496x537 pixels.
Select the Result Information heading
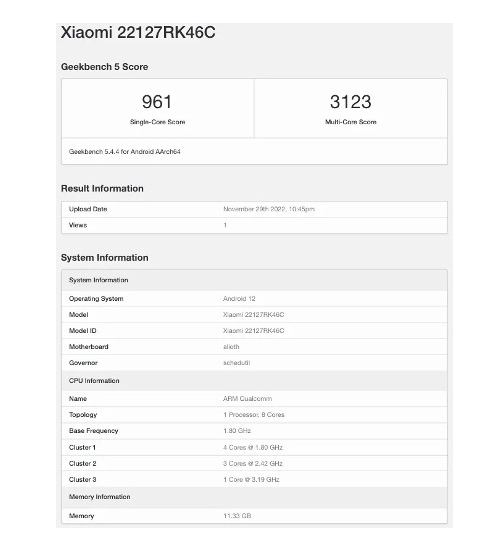click(102, 189)
